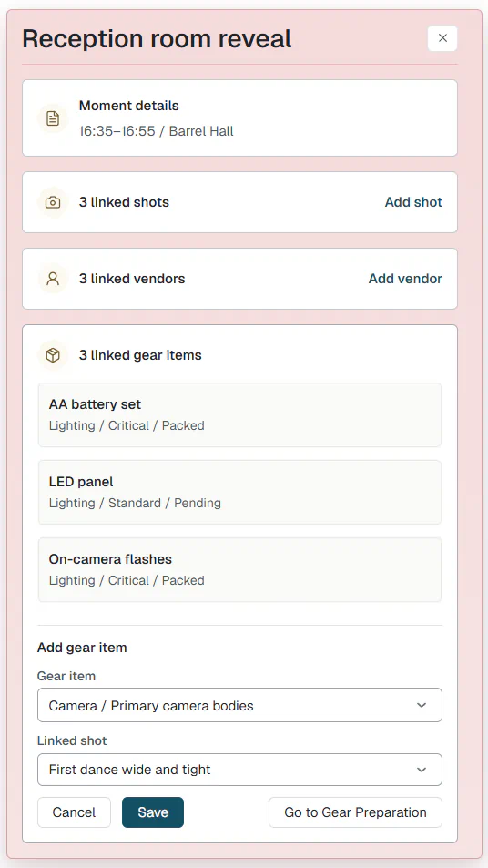This screenshot has width=488, height=868.
Task: Go to Gear Preparation
Action: [355, 812]
